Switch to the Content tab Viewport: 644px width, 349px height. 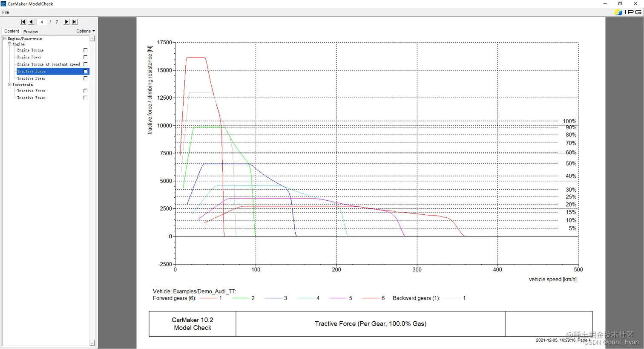[x=11, y=31]
